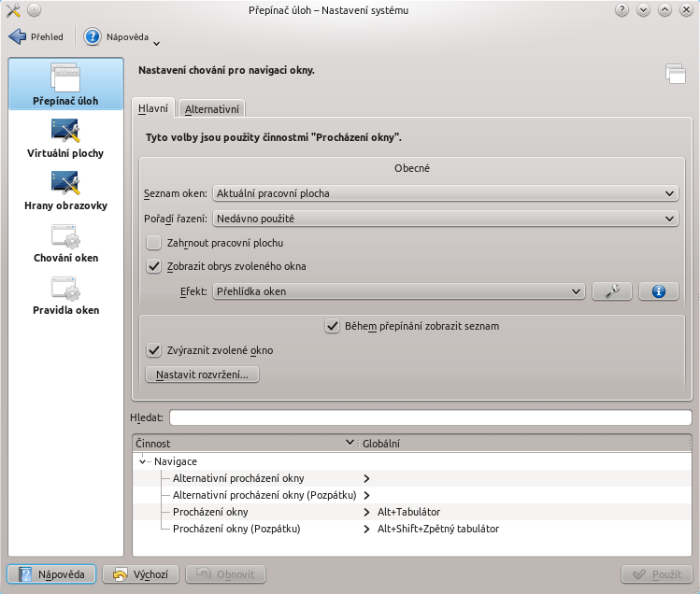The width and height of the screenshot is (700, 594).
Task: Sort by Globální column header
Action: pos(524,443)
